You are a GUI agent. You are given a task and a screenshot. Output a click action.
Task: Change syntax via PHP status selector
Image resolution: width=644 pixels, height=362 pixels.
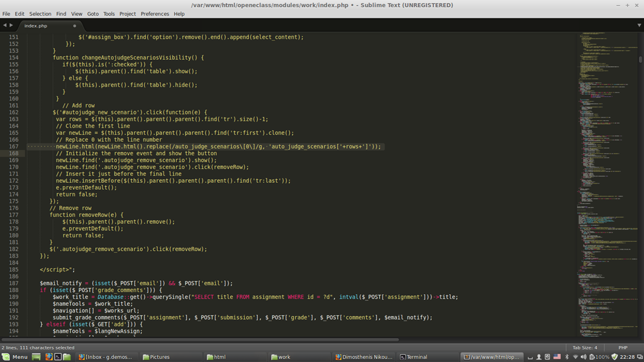pyautogui.click(x=623, y=347)
